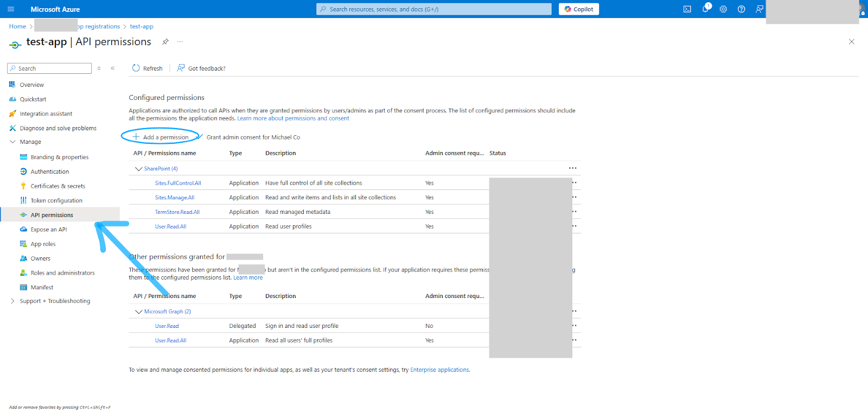Screen dimensions: 868x412
Task: Open Quickstart in the sidebar
Action: pos(33,99)
